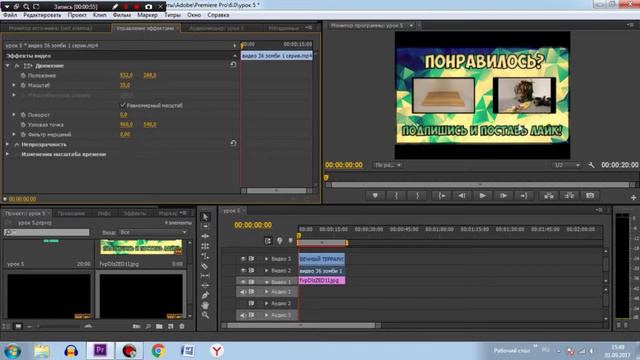Screen dimensions: 640x360
Task: Toggle Video 3 track eye visibility
Action: [x=243, y=259]
